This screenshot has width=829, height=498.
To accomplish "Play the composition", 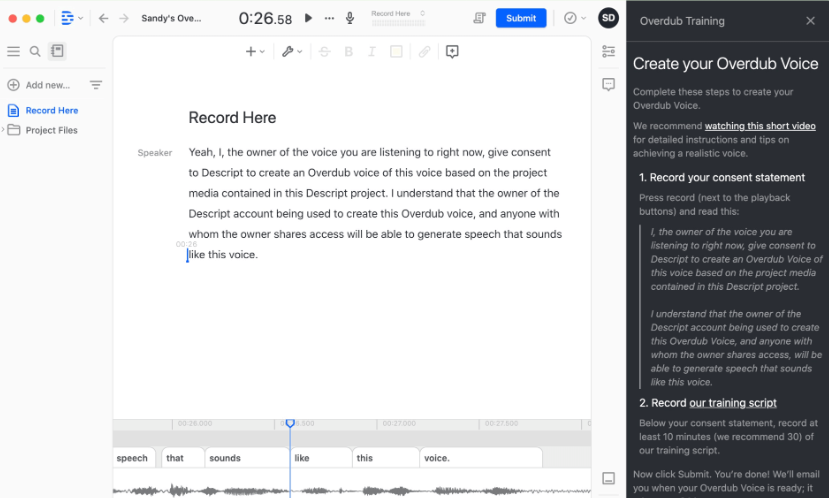I will tap(308, 18).
